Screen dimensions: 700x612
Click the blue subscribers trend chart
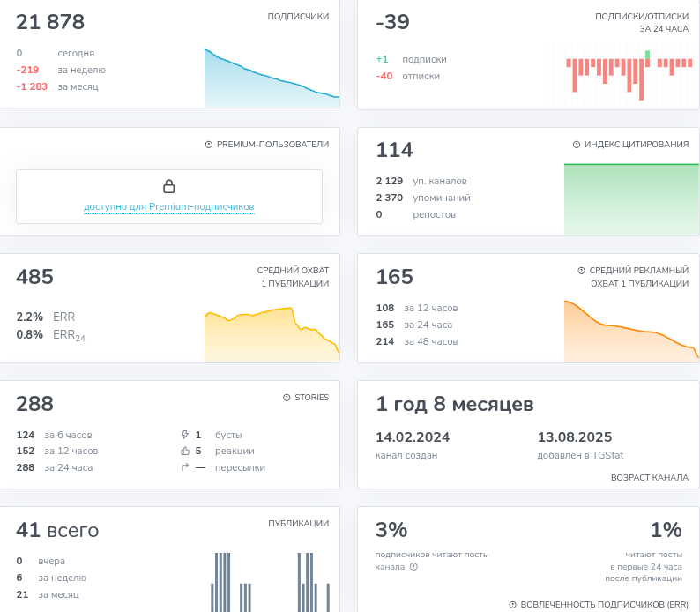pos(272,81)
